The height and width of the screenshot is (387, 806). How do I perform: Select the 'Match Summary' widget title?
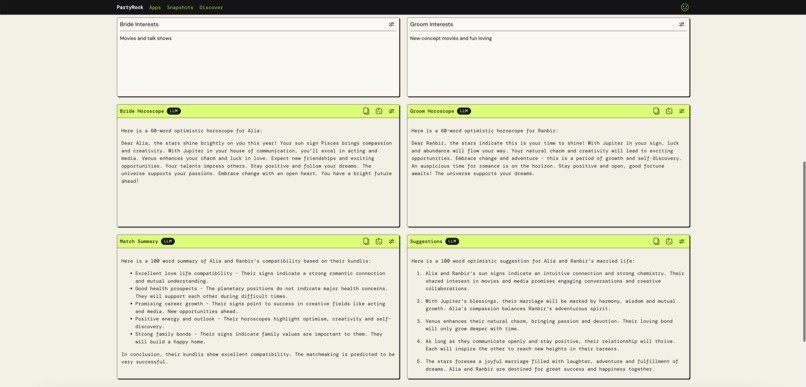click(139, 241)
